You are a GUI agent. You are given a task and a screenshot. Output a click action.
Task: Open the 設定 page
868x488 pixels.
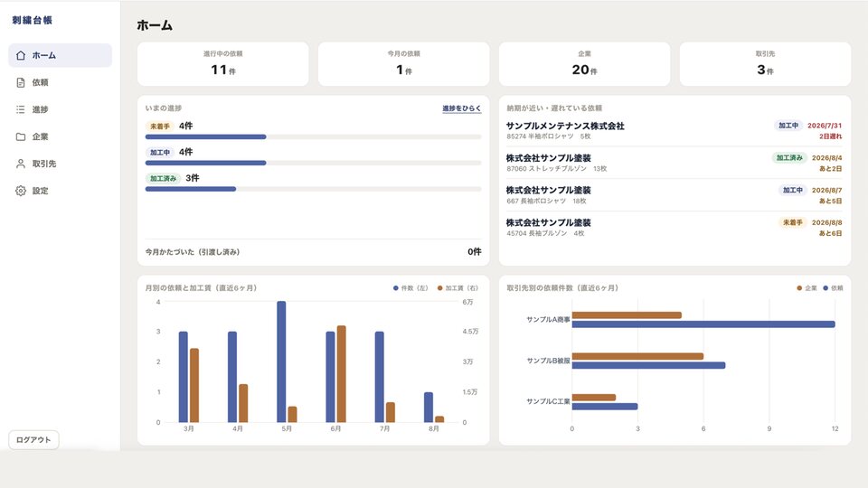(60, 191)
